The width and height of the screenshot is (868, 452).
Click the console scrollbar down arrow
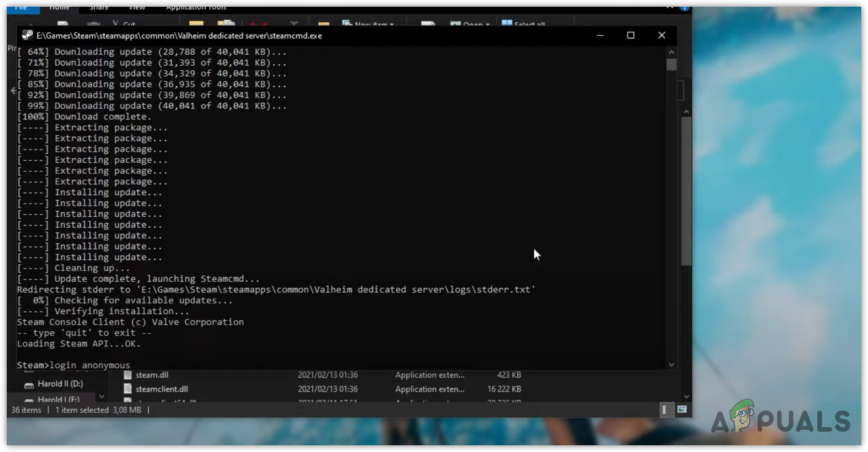[x=671, y=365]
